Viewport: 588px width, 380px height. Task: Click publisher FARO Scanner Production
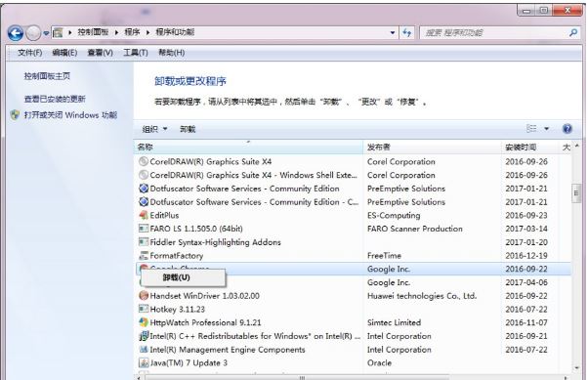pos(415,229)
